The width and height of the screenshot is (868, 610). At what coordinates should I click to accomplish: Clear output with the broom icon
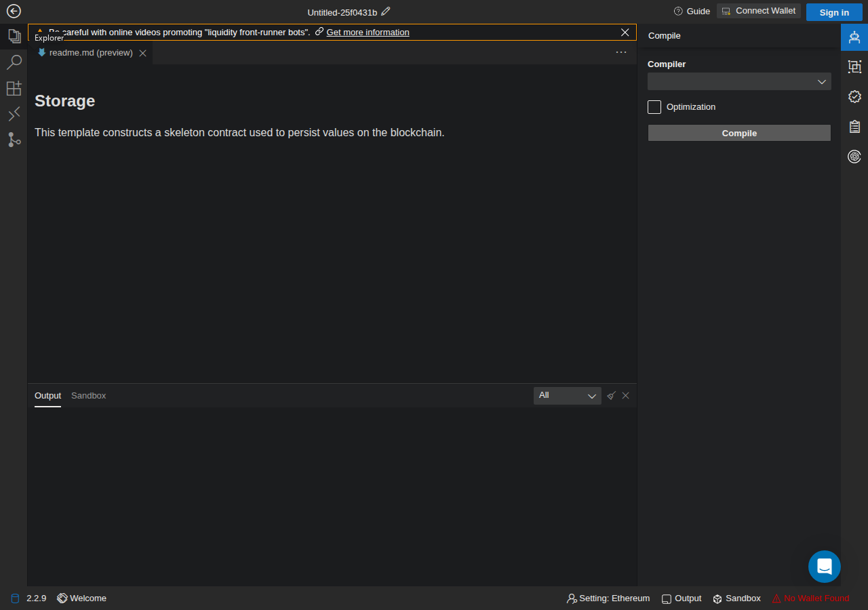tap(611, 396)
